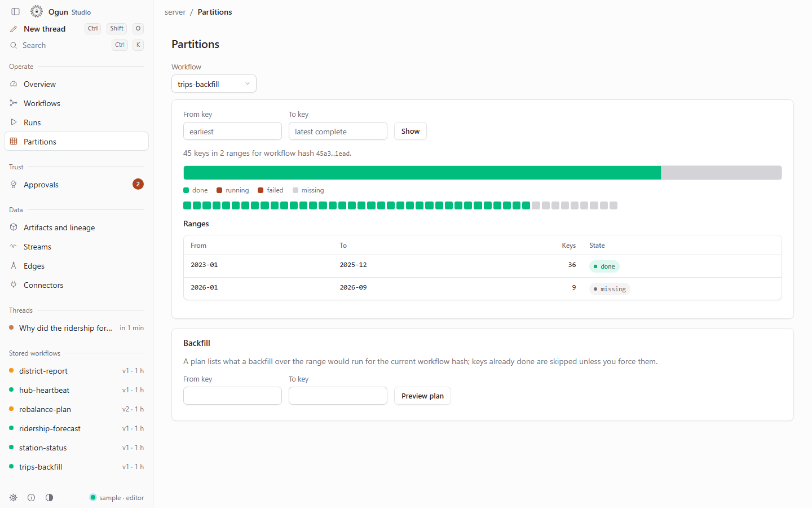The image size is (812, 508).
Task: Click the Overview gauge icon
Action: click(14, 84)
